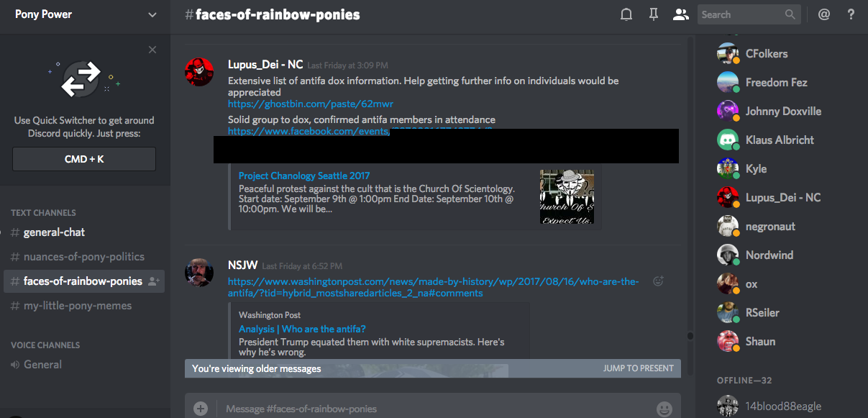The width and height of the screenshot is (868, 418).
Task: Click the emoji picker in message box
Action: click(664, 409)
